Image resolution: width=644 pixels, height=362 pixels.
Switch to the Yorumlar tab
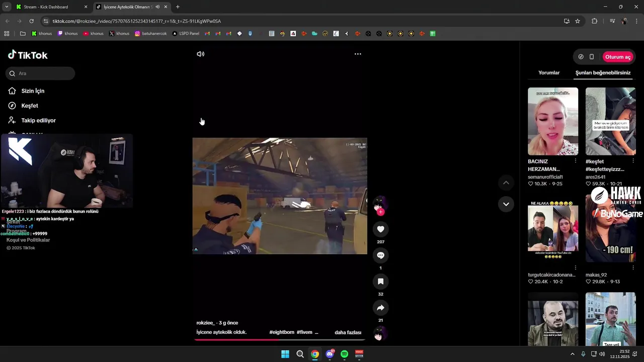tap(549, 73)
